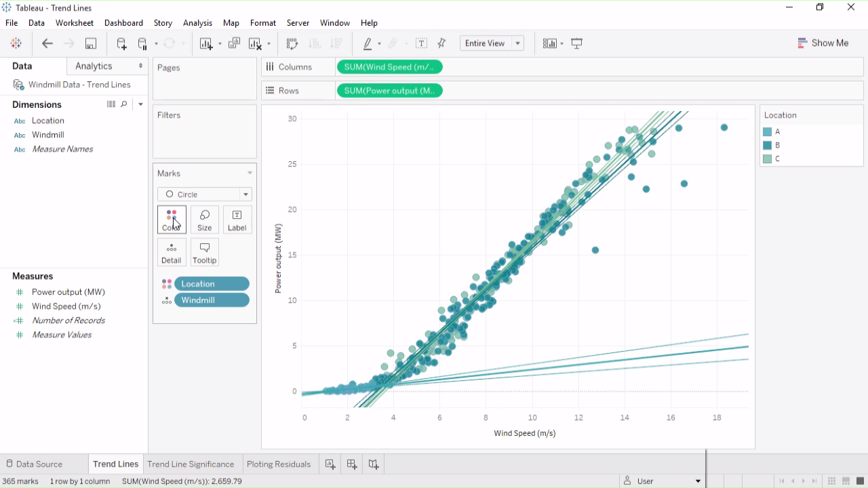Click the Size mark card button
The image size is (868, 488).
tap(204, 220)
